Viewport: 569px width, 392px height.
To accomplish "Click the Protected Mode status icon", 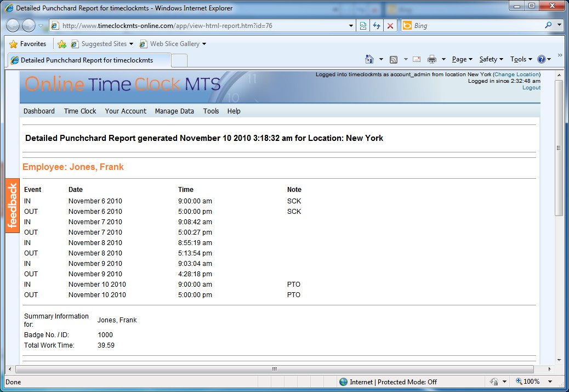I will tap(494, 382).
